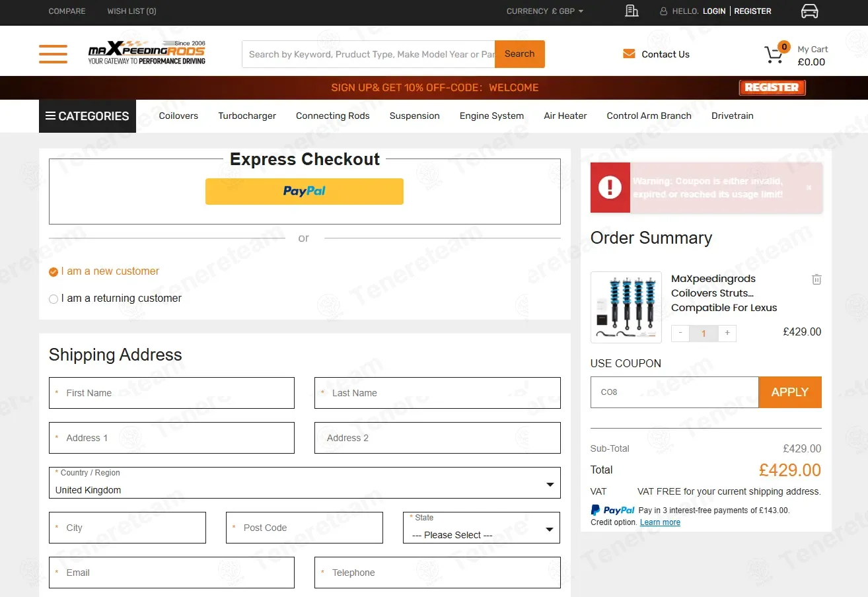Remove item using the trash icon
Image resolution: width=868 pixels, height=597 pixels.
click(816, 279)
